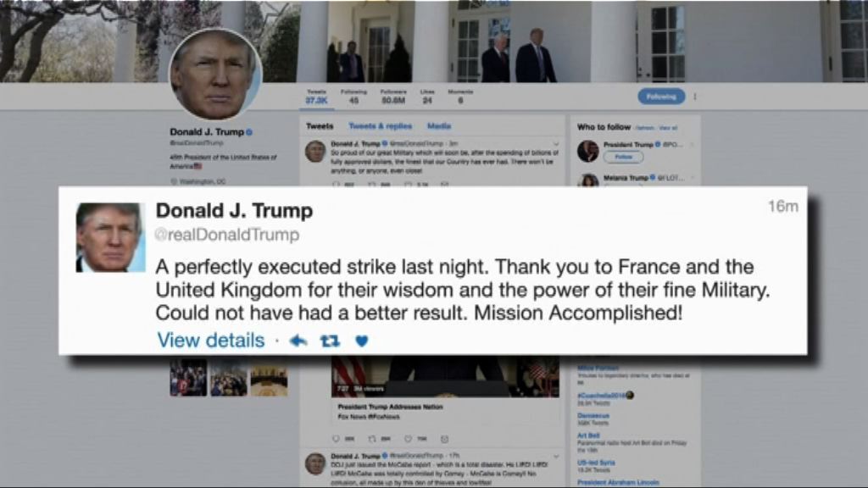The height and width of the screenshot is (488, 868).
Task: Switch to the Media tab
Action: pos(439,126)
